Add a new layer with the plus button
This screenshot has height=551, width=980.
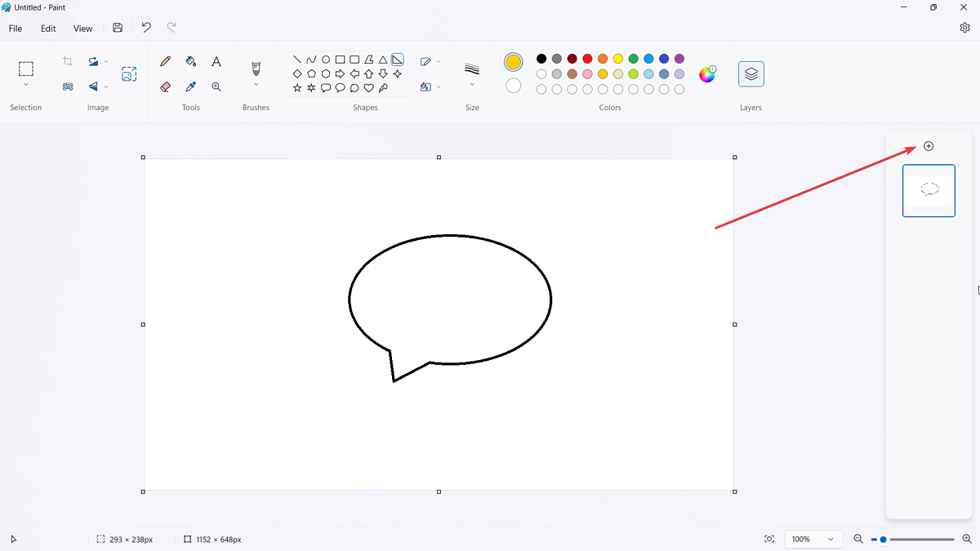[929, 145]
